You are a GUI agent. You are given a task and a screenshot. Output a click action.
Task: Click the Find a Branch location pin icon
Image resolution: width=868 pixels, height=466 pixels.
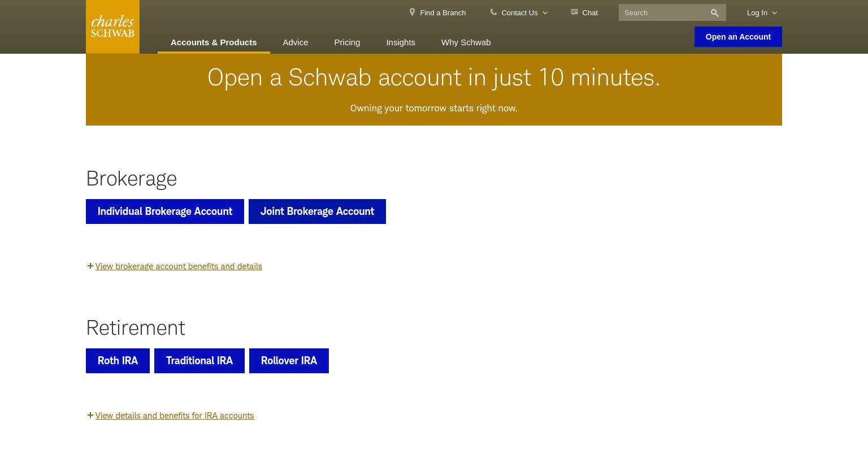(412, 12)
